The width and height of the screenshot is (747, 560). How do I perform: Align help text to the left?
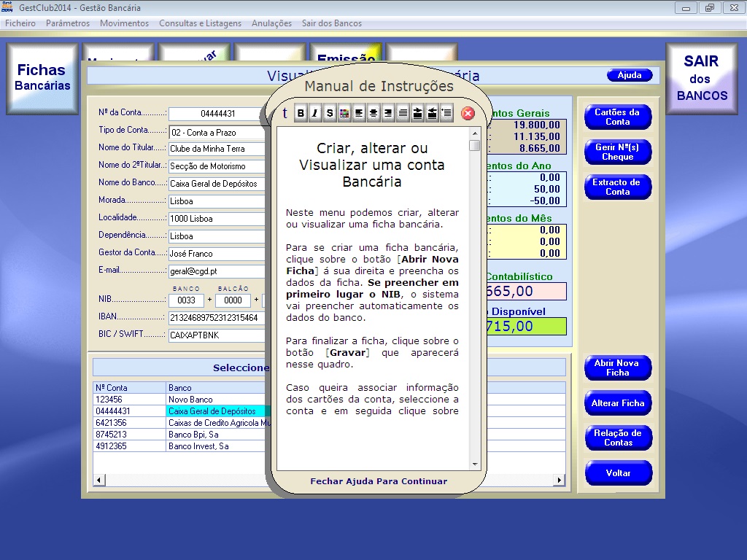(x=359, y=113)
